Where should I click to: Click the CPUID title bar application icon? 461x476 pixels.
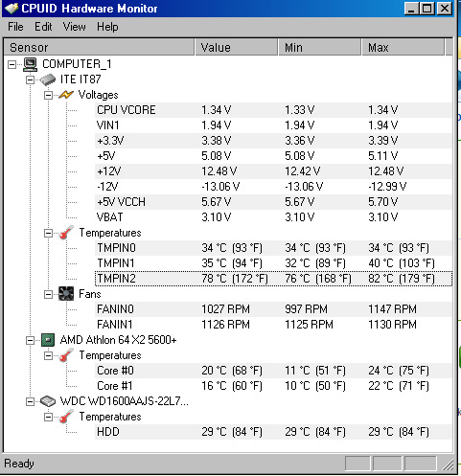[12, 9]
